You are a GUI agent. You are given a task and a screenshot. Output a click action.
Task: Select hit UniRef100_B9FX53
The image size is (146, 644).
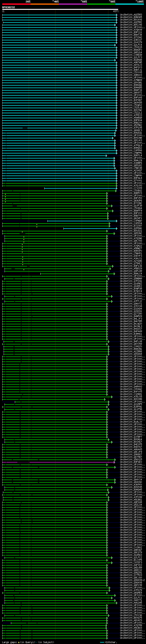tap(131, 198)
